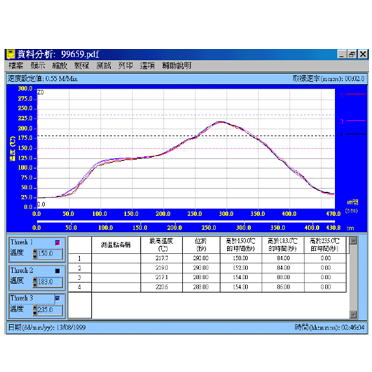Click the 150.00 time cell in row 1
372x372 pixels.
tap(241, 258)
